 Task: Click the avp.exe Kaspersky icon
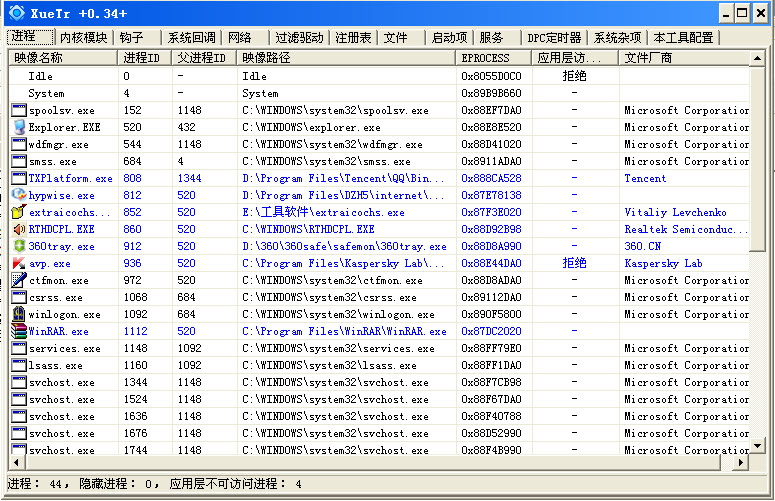click(19, 263)
